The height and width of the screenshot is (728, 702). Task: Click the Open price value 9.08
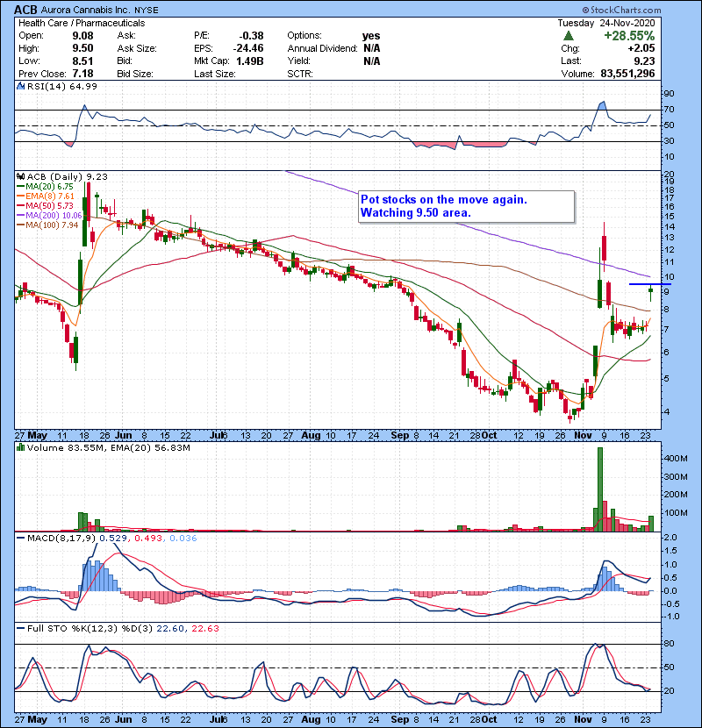coord(82,36)
